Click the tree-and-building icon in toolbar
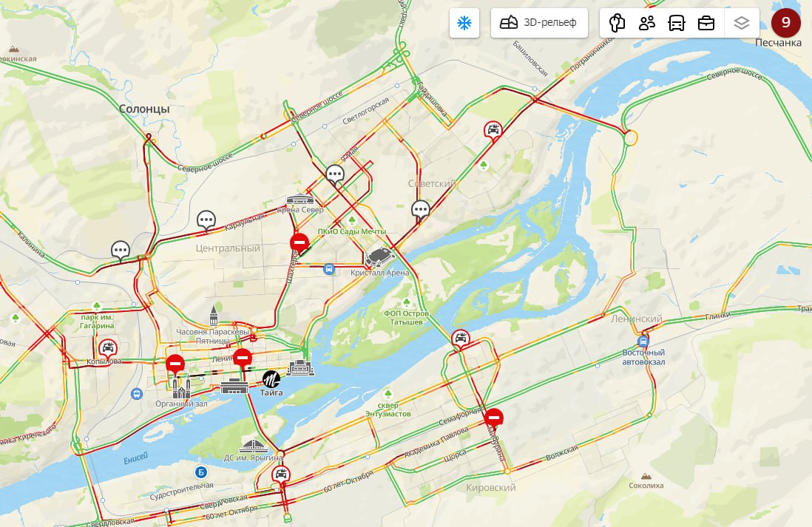Viewport: 812px width, 527px height. coord(617,23)
